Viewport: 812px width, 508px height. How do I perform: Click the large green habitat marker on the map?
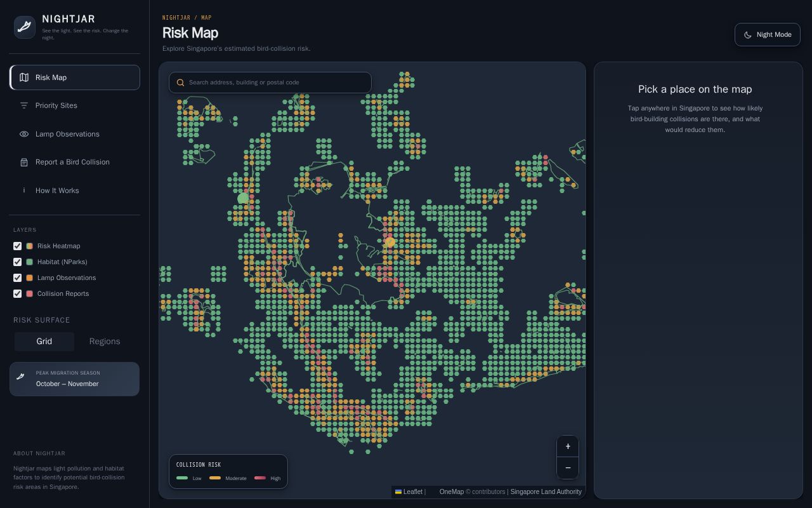coord(243,198)
